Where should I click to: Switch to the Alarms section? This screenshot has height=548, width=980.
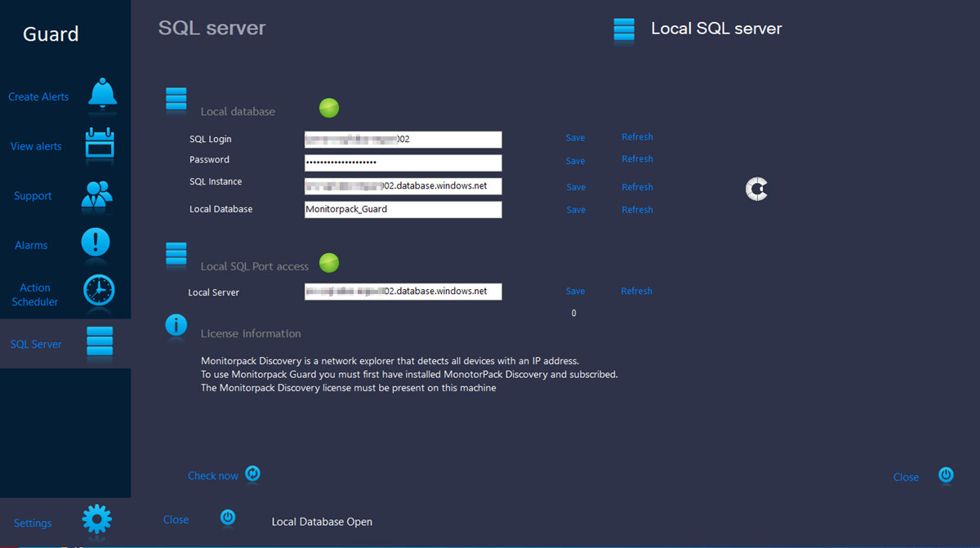point(31,245)
